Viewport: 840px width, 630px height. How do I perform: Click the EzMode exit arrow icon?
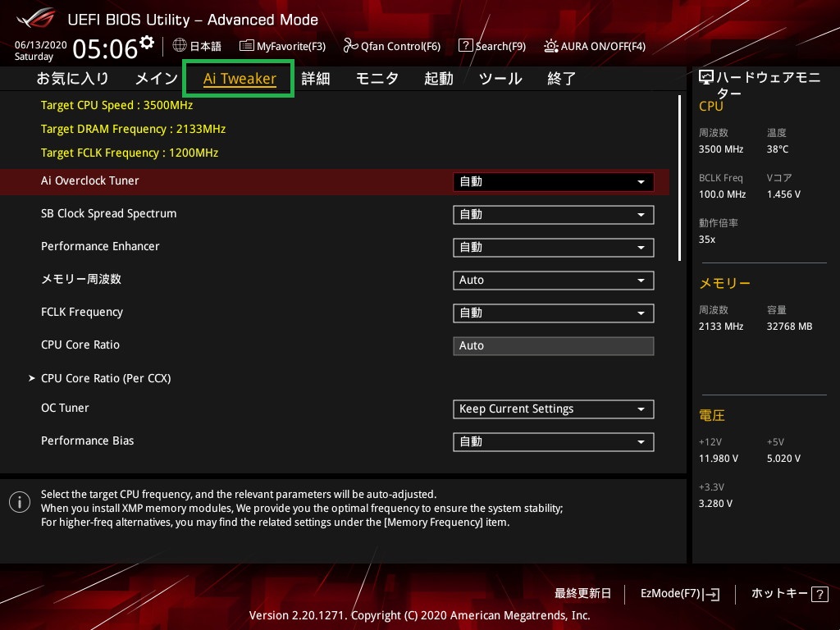(x=711, y=594)
